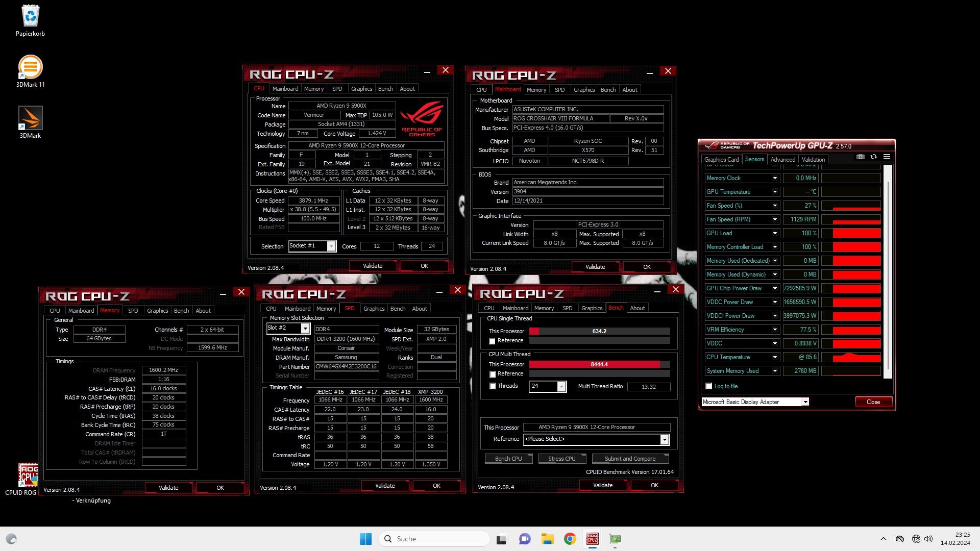Image resolution: width=980 pixels, height=551 pixels.
Task: Launch the 3DMark desktop shortcut
Action: 30,118
